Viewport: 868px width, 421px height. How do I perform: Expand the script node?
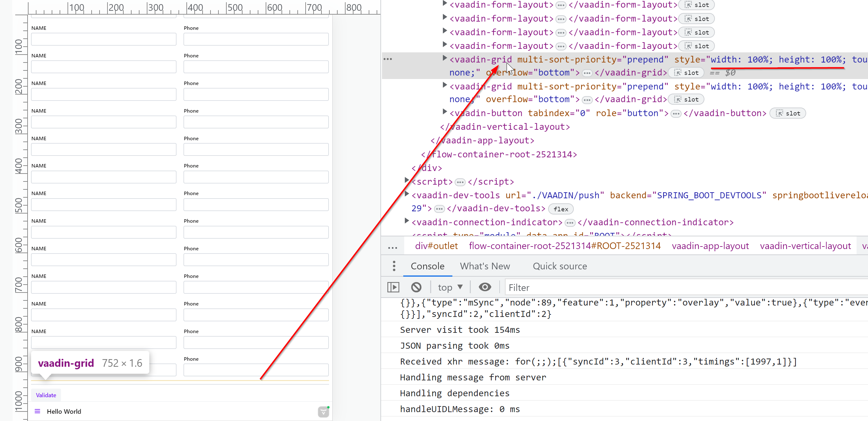tap(407, 181)
